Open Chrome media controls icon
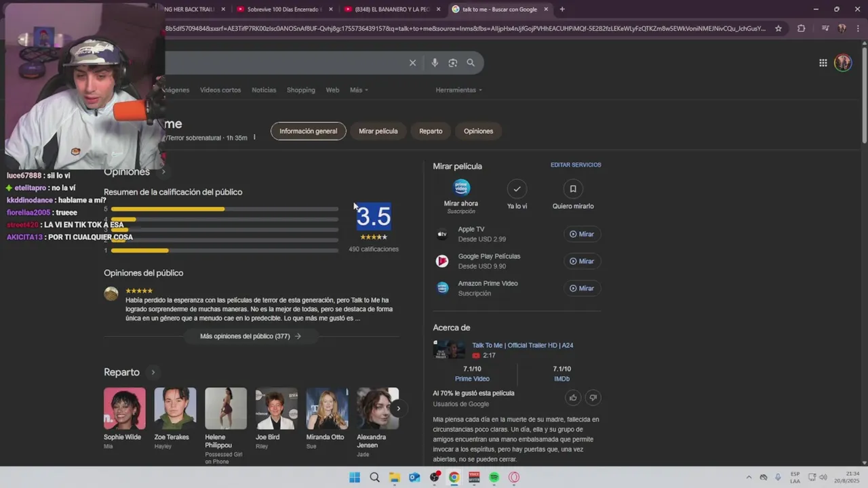Viewport: 868px width, 488px height. coord(825,28)
